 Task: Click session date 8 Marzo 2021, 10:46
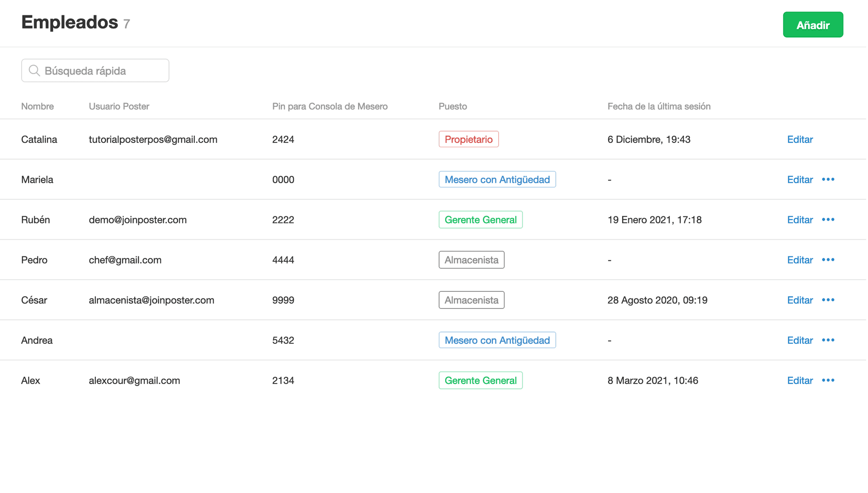point(652,381)
